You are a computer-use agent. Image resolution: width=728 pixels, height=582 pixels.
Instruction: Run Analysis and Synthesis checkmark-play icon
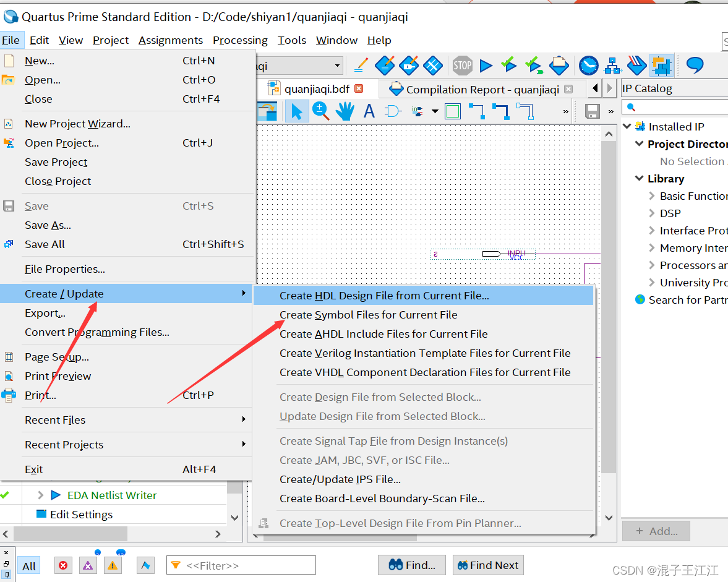(x=509, y=66)
